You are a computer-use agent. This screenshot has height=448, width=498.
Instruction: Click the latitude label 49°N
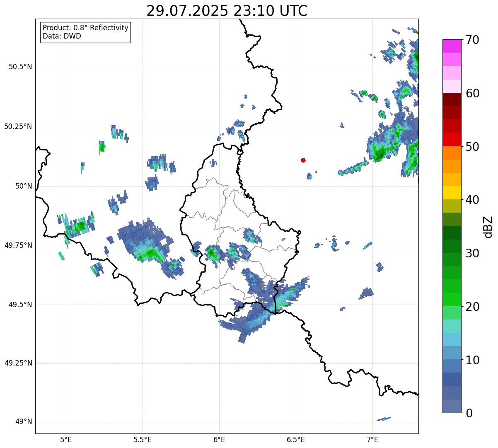tap(24, 422)
